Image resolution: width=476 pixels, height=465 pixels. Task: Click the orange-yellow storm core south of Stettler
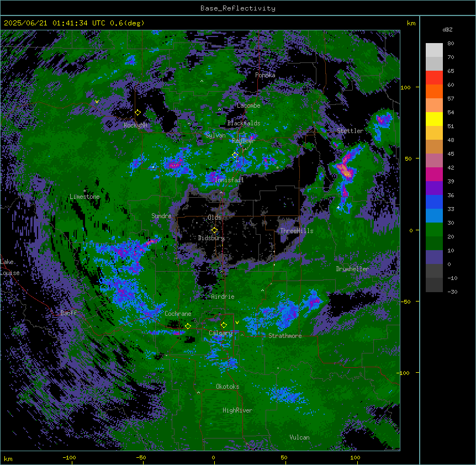coord(346,171)
